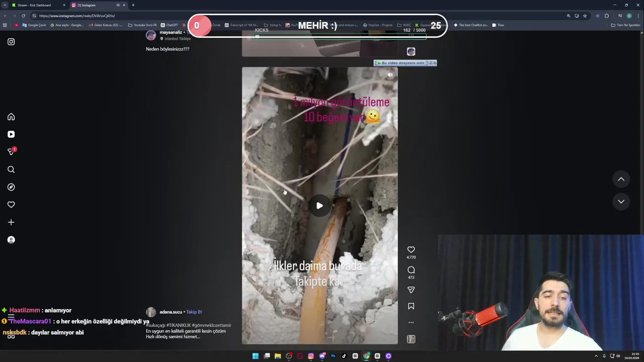Open the mayaanaliz reel's audio thumbnail
The height and width of the screenshot is (362, 644).
click(411, 51)
